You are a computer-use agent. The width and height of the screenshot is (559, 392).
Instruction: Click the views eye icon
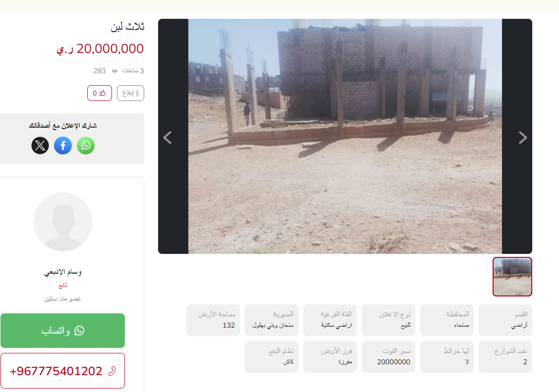pos(115,71)
